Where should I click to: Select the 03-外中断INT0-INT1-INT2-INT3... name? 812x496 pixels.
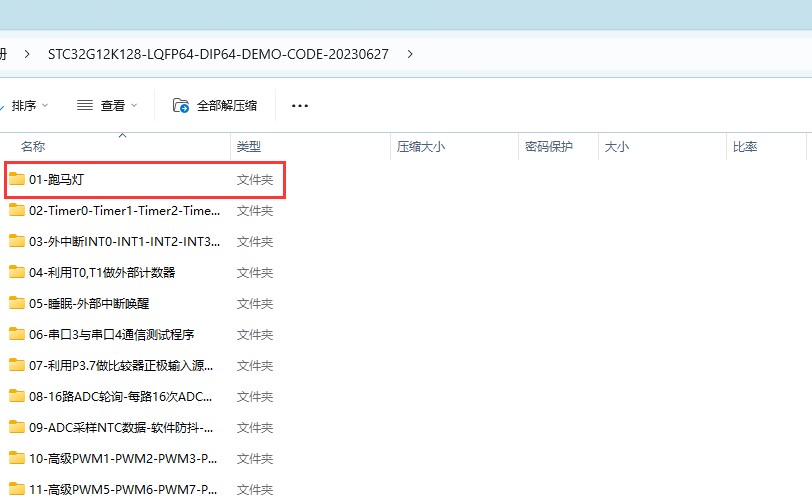[124, 242]
